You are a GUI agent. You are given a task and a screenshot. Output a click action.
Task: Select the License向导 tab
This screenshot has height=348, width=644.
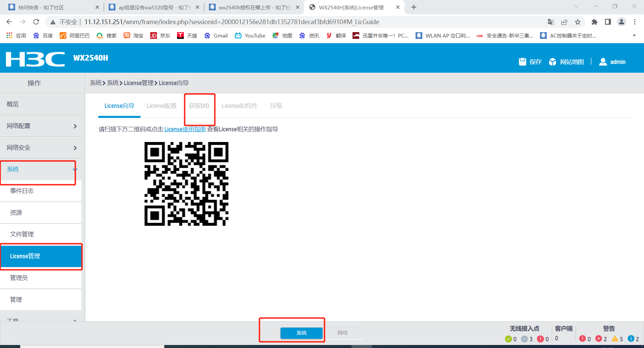[x=119, y=106]
